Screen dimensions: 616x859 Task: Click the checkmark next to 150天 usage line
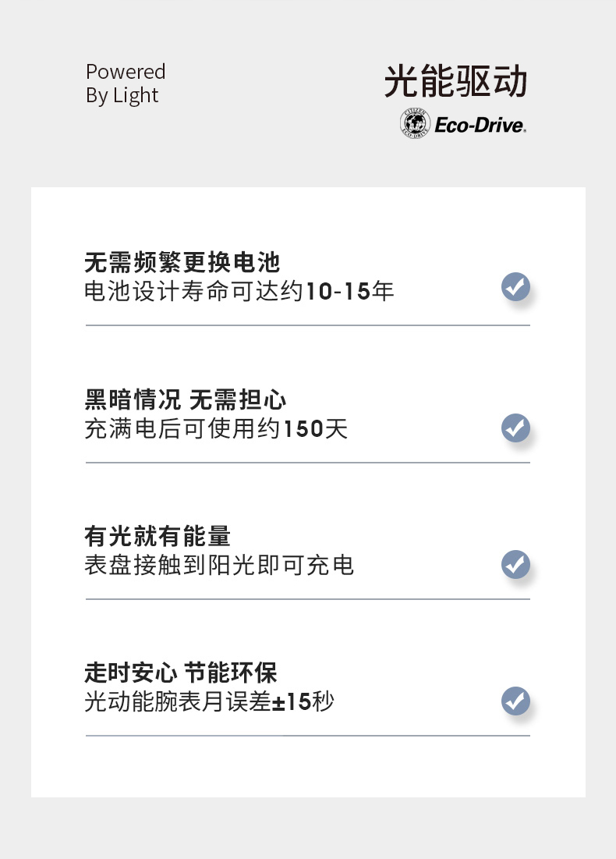515,428
